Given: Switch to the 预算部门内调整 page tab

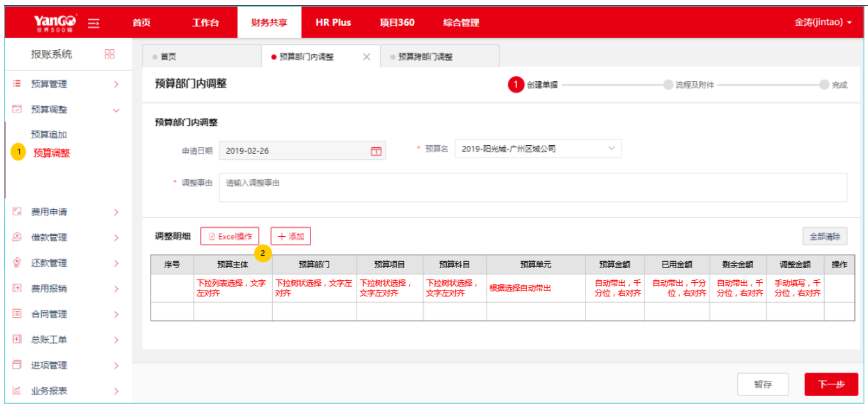Looking at the screenshot, I should click(x=320, y=56).
